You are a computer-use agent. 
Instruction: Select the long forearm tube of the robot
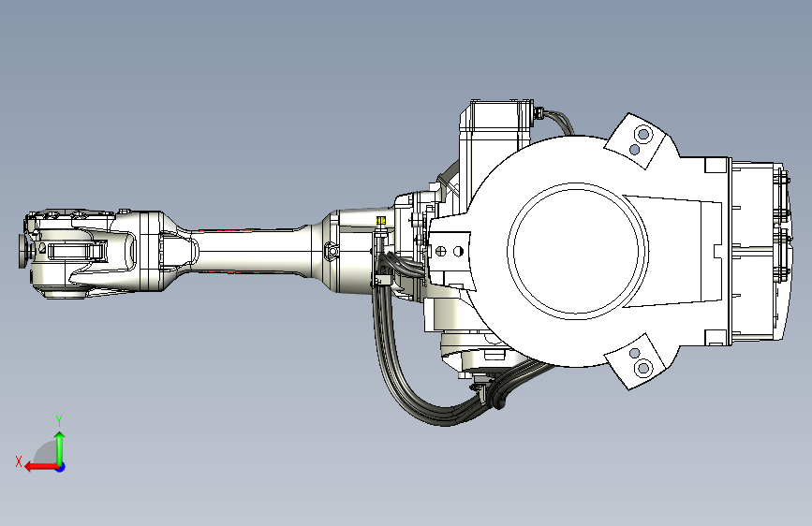tap(251, 251)
